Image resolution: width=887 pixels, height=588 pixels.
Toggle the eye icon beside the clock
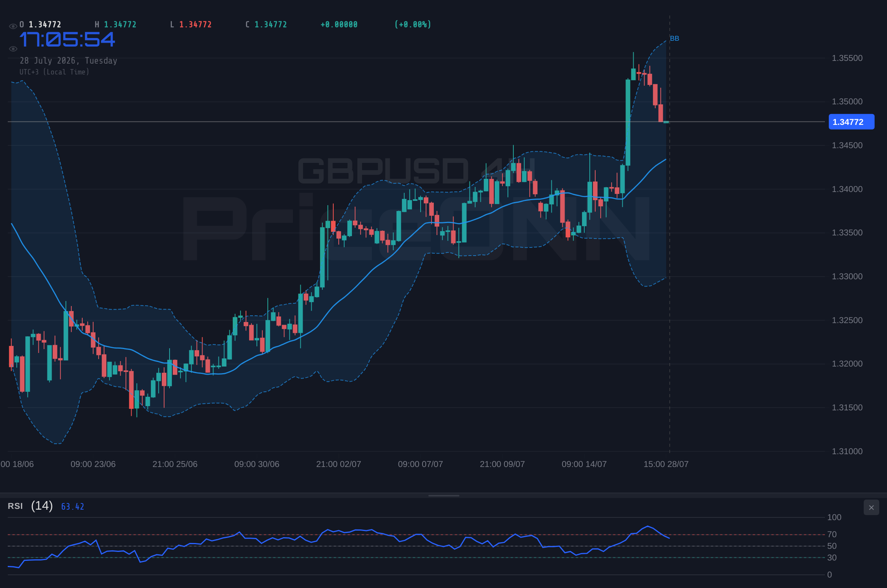[x=13, y=49]
